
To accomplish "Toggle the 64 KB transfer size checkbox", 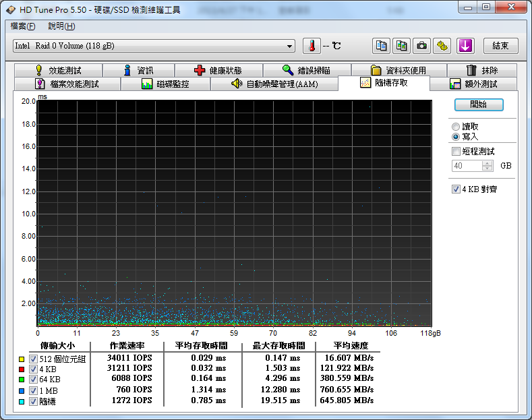I will point(33,380).
